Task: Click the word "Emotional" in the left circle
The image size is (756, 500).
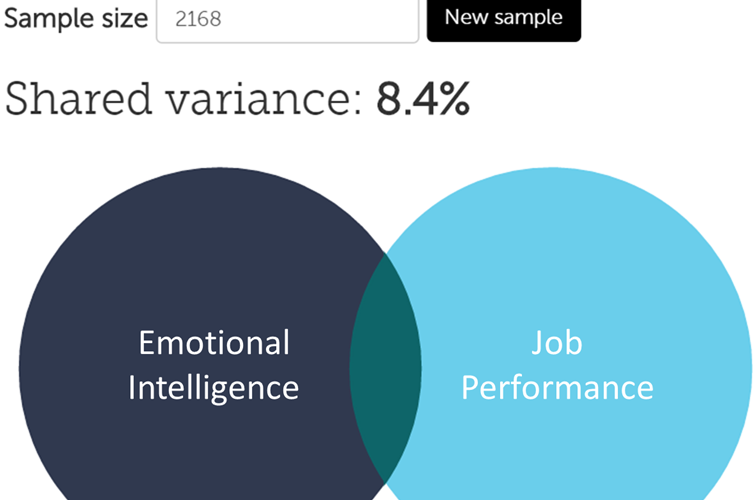Action: click(214, 343)
